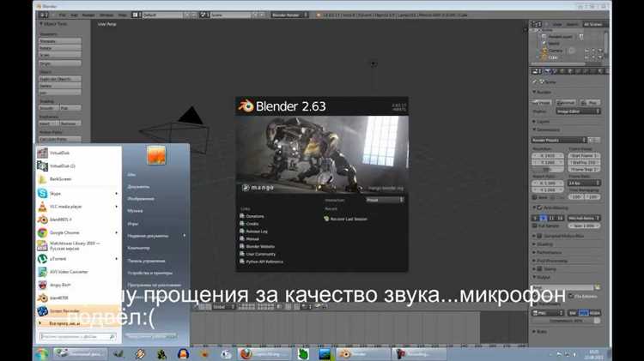This screenshot has height=361, width=644.
Task: Open Manual link on splash screen
Action: click(x=252, y=238)
